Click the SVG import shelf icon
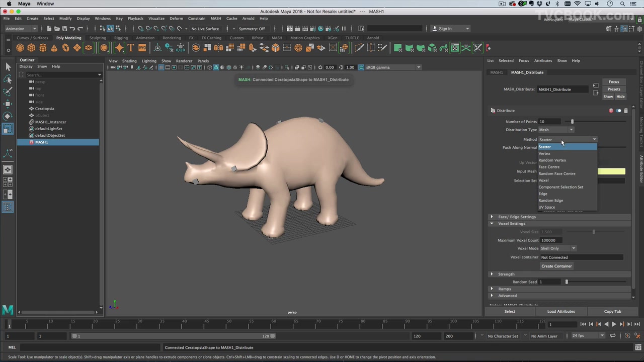This screenshot has width=644, height=362. pos(142,48)
